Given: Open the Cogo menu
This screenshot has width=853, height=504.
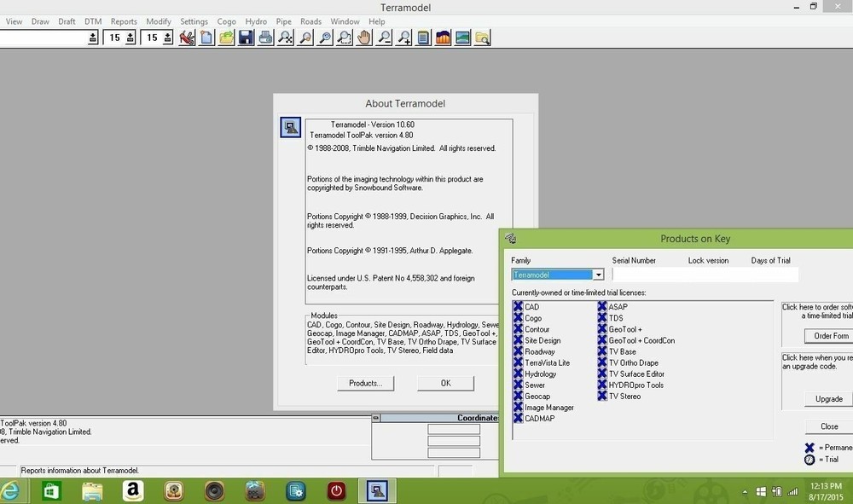Looking at the screenshot, I should [226, 21].
